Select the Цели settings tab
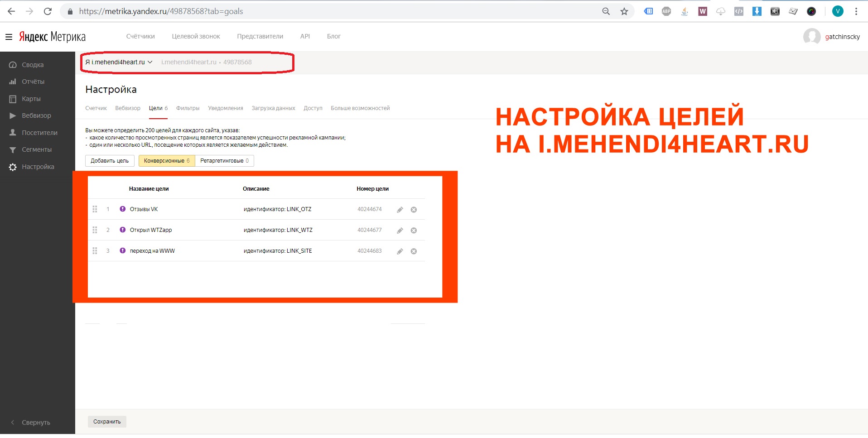This screenshot has width=868, height=438. point(158,108)
